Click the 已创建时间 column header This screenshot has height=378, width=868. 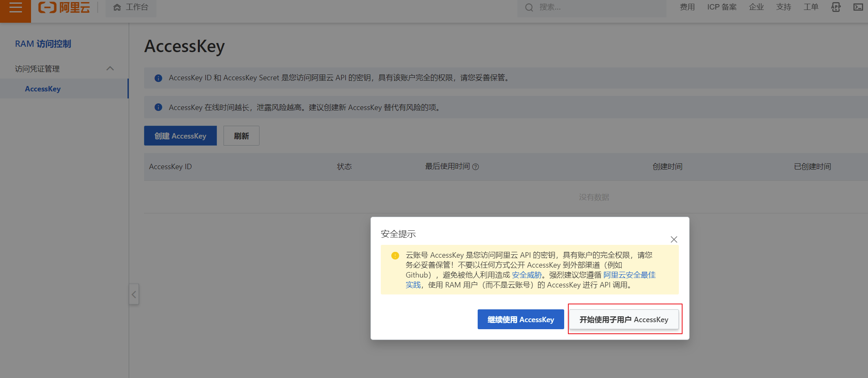click(813, 167)
